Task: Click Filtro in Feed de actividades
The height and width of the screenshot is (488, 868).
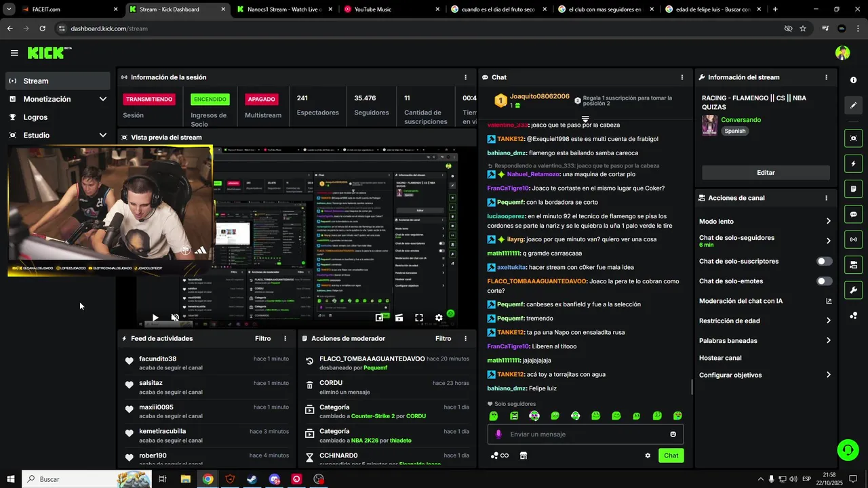Action: pos(262,338)
